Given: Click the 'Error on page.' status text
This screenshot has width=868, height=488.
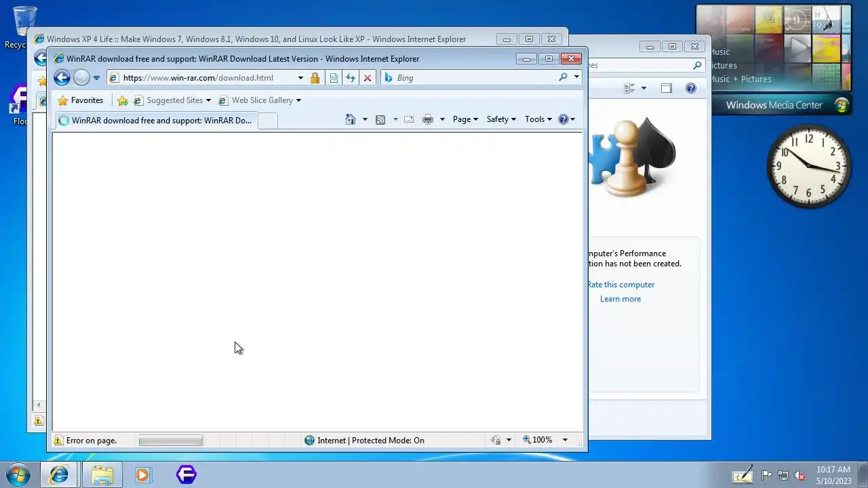Looking at the screenshot, I should (x=92, y=441).
